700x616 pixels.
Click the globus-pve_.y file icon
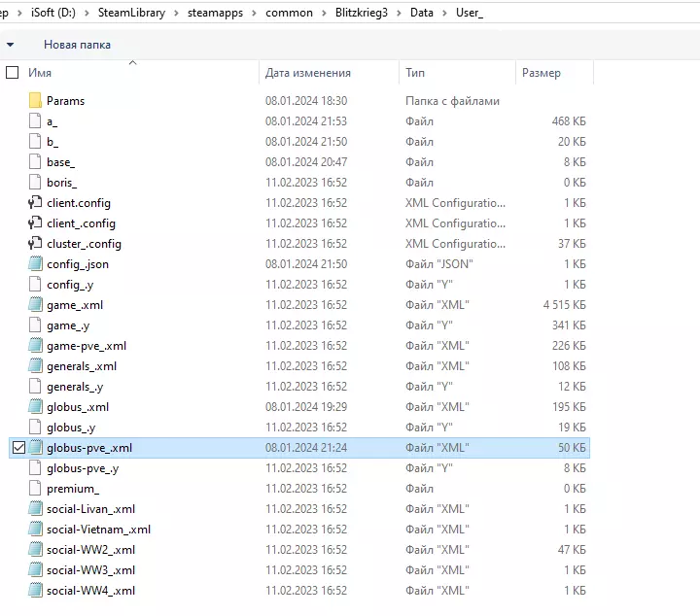pos(35,468)
